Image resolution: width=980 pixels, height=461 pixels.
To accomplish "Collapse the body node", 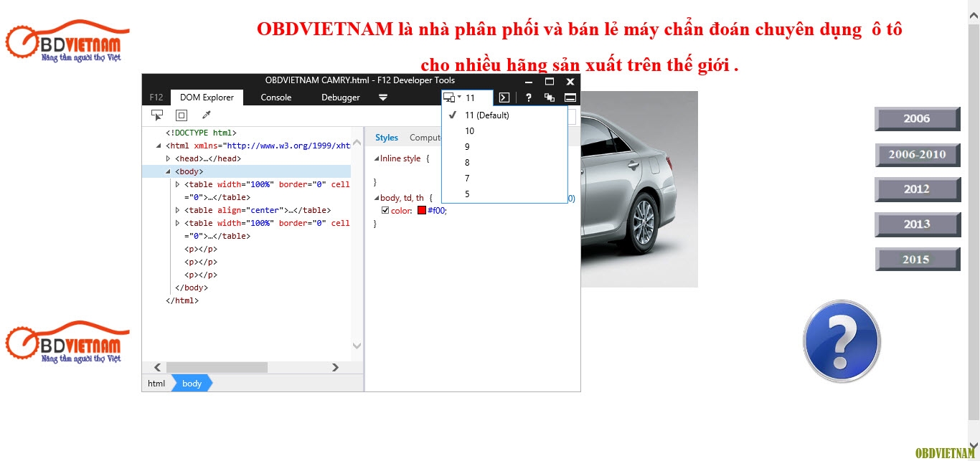I will tap(169, 171).
